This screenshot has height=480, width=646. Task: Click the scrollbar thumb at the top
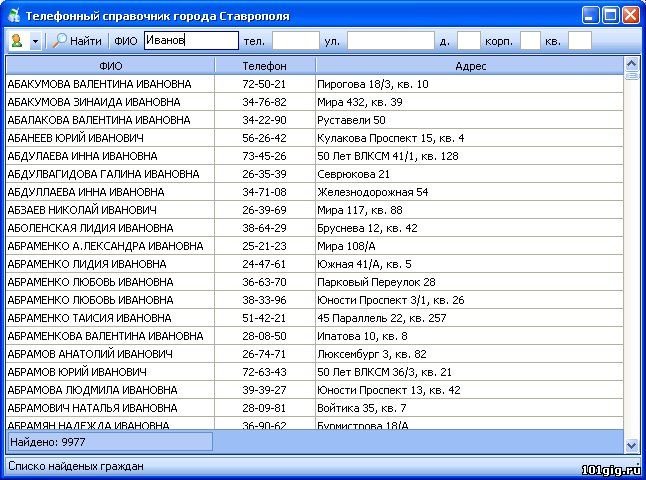point(631,76)
